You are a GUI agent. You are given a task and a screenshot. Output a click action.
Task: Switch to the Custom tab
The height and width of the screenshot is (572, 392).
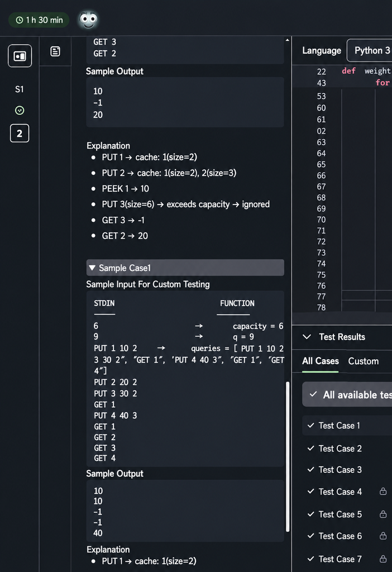coord(363,361)
